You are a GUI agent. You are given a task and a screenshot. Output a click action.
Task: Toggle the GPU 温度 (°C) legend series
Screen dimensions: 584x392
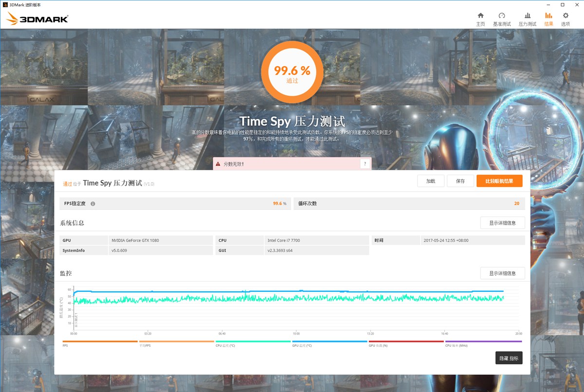(x=329, y=343)
